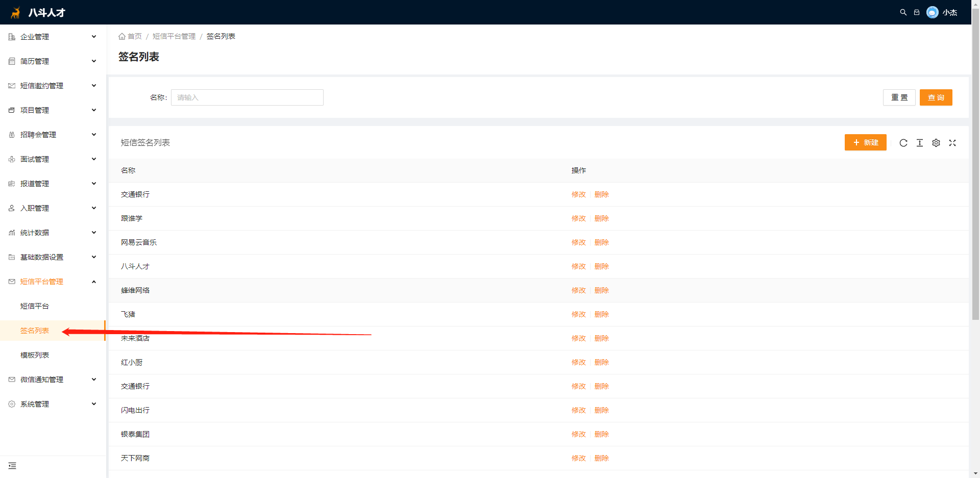Image resolution: width=980 pixels, height=478 pixels.
Task: Click the 基础数据设置 sidebar icon
Action: tap(12, 257)
